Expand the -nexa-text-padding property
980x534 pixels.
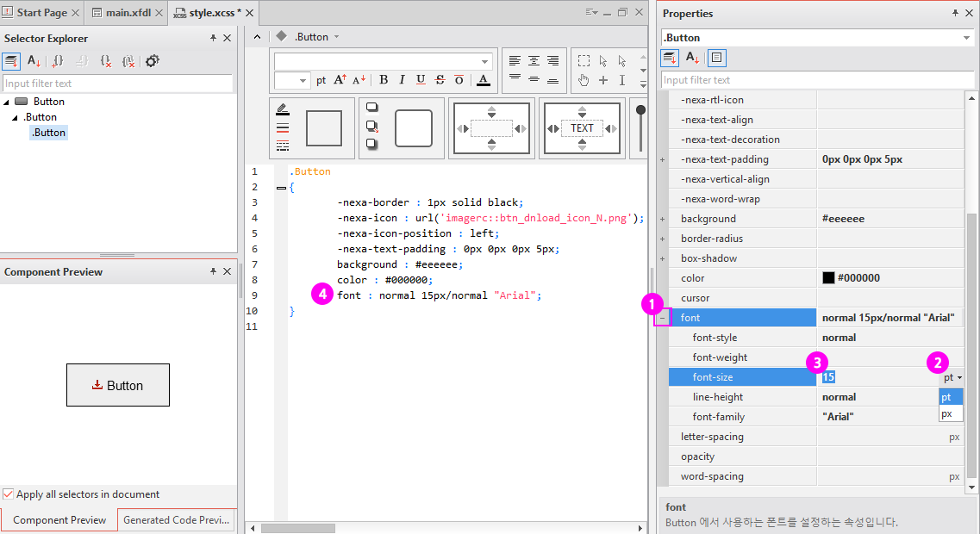point(663,159)
